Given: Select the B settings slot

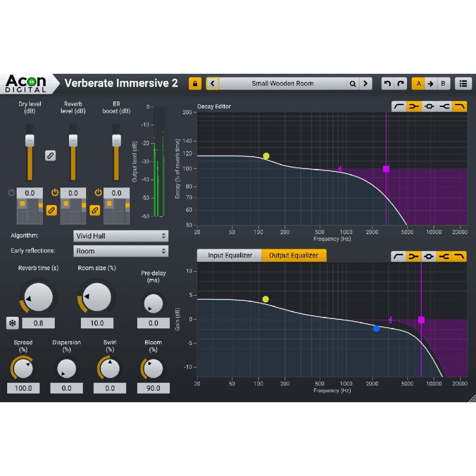Looking at the screenshot, I should pyautogui.click(x=443, y=83).
